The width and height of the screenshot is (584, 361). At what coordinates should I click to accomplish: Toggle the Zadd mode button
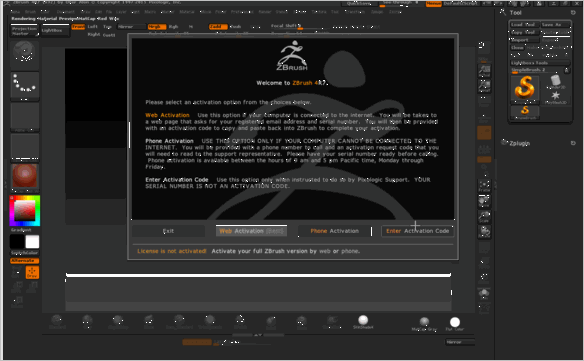click(218, 26)
